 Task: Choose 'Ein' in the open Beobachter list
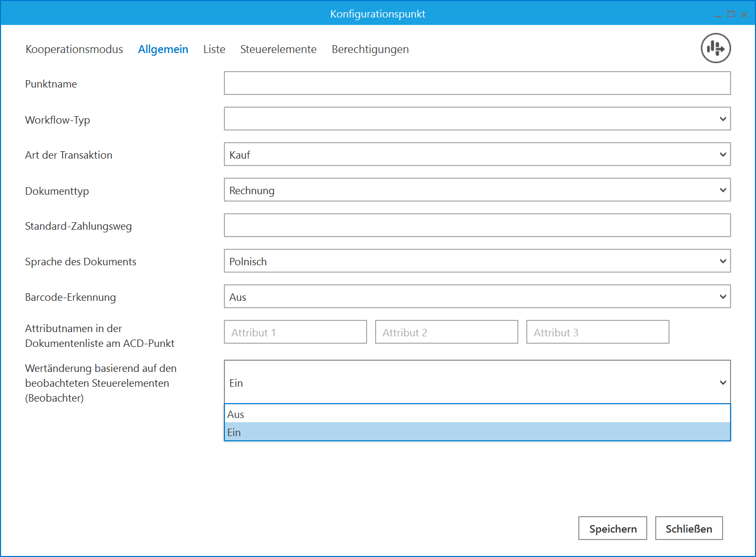[x=477, y=432]
